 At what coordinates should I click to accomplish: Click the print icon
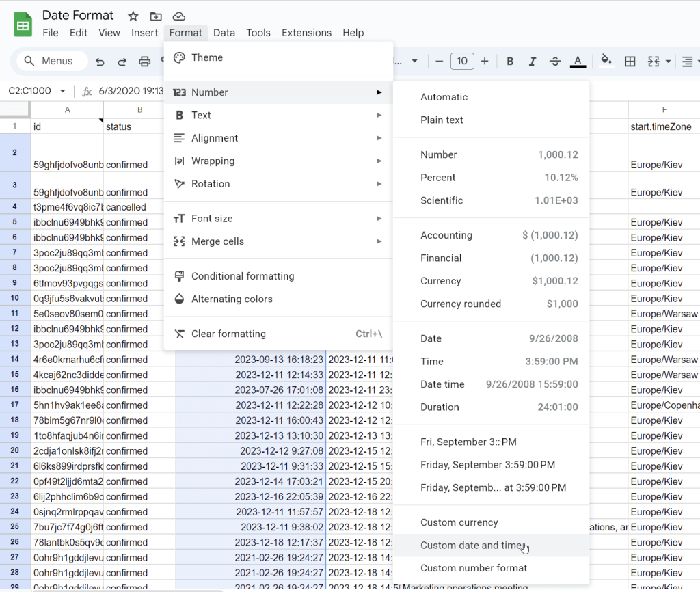coord(144,61)
